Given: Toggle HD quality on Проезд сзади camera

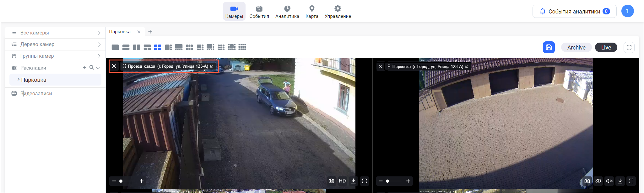Looking at the screenshot, I should 342,181.
